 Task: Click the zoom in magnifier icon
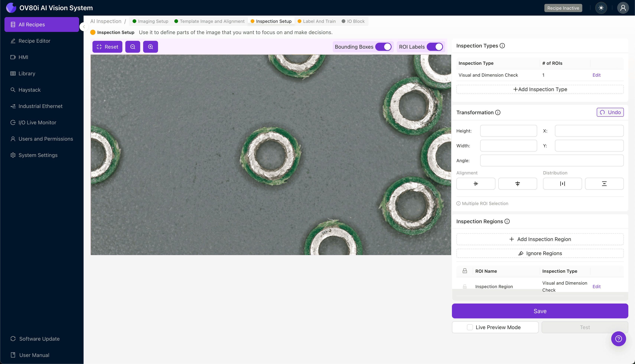tap(150, 47)
